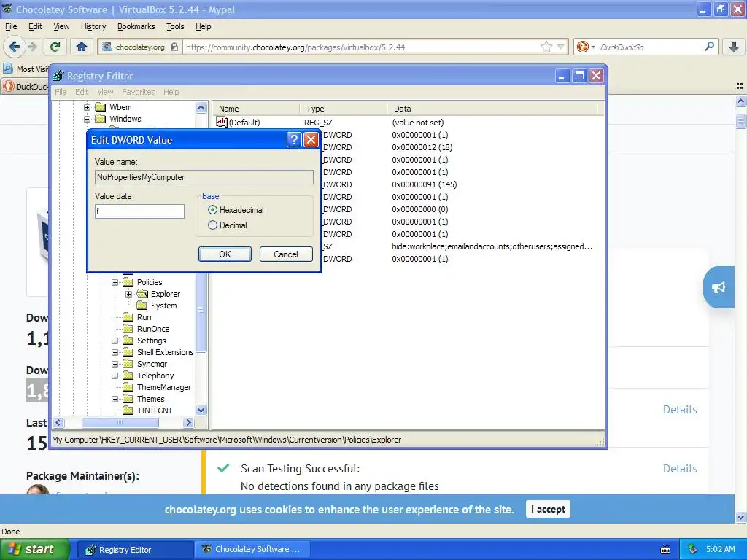Cancel the Edit DWORD Value dialog

coord(286,254)
